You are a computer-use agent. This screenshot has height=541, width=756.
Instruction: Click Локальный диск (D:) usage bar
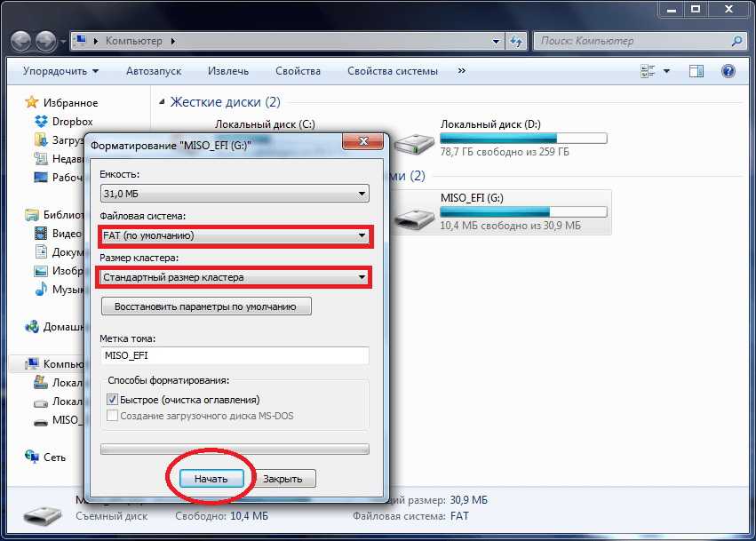(523, 139)
